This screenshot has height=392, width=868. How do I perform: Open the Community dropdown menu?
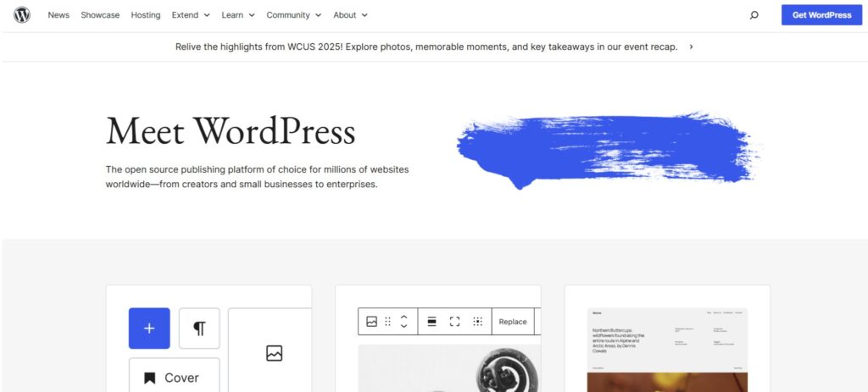pos(293,15)
